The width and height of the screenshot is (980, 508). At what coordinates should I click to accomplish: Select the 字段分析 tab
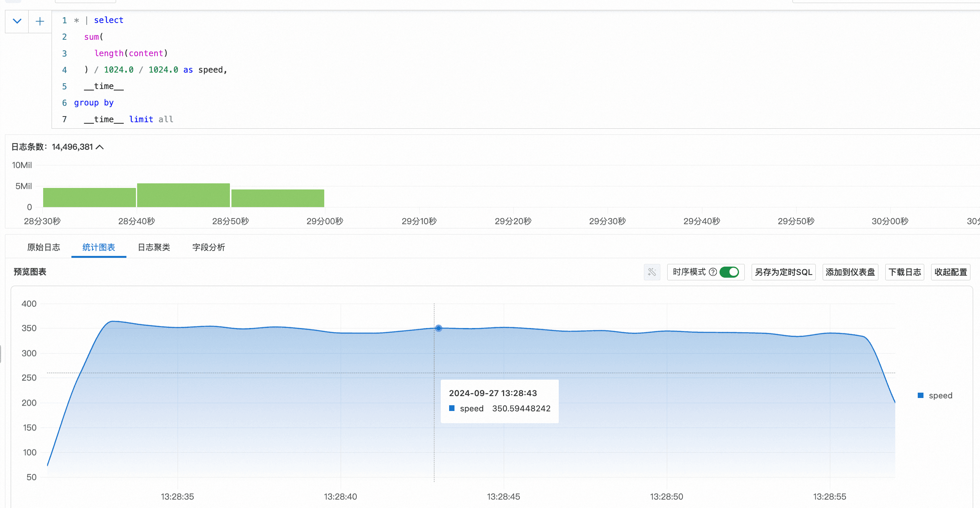pyautogui.click(x=209, y=247)
